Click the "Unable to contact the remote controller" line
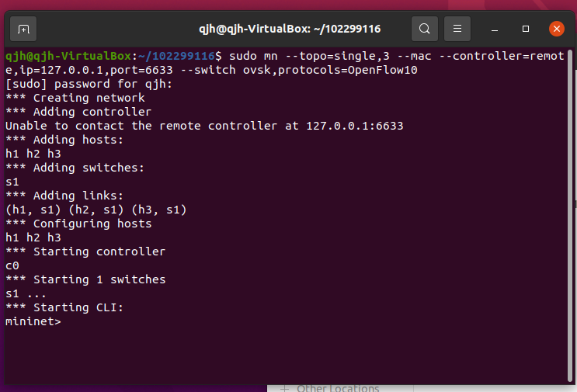 tap(203, 126)
